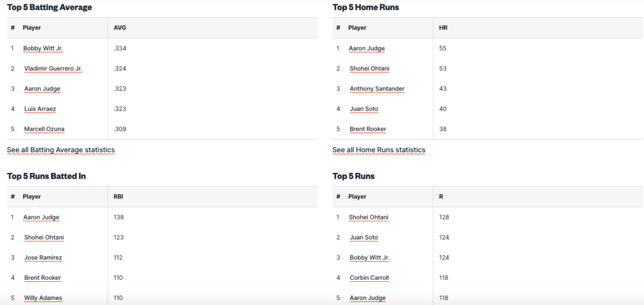
Task: Select Willy Adames player link
Action: (x=43, y=297)
